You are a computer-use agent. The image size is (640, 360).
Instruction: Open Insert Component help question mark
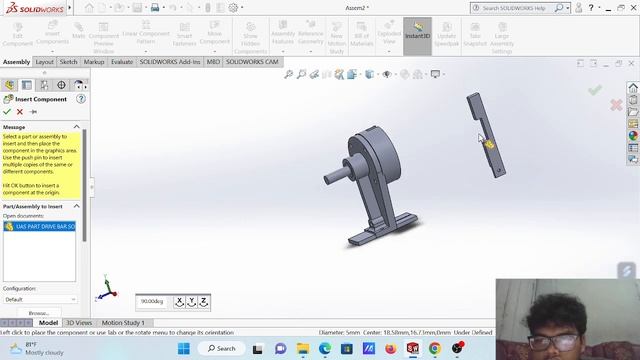(x=81, y=99)
